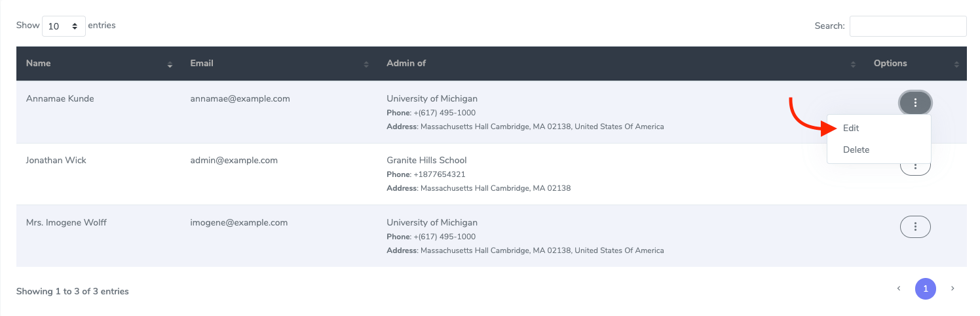The image size is (980, 316).
Task: Open the Show entries count dropdown
Action: pos(64,26)
